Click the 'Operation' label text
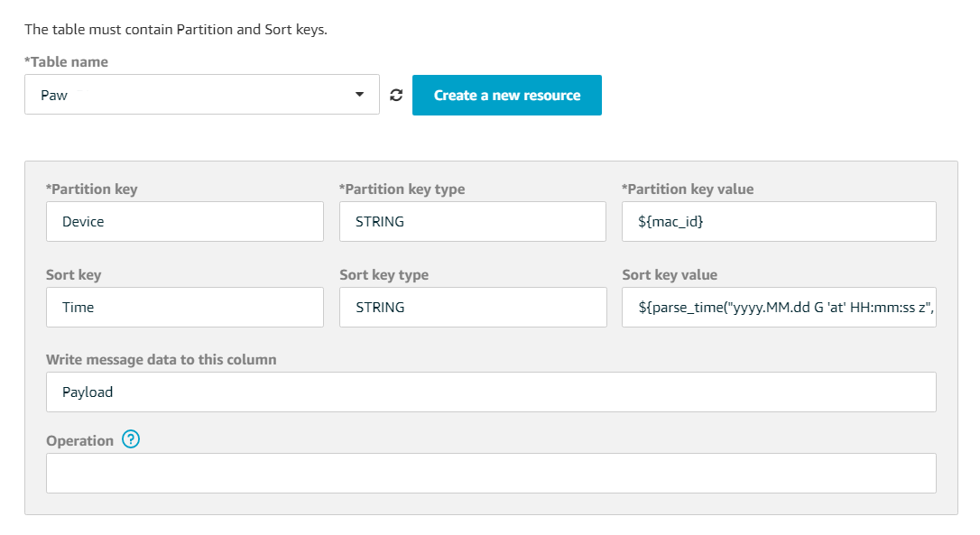 (79, 440)
